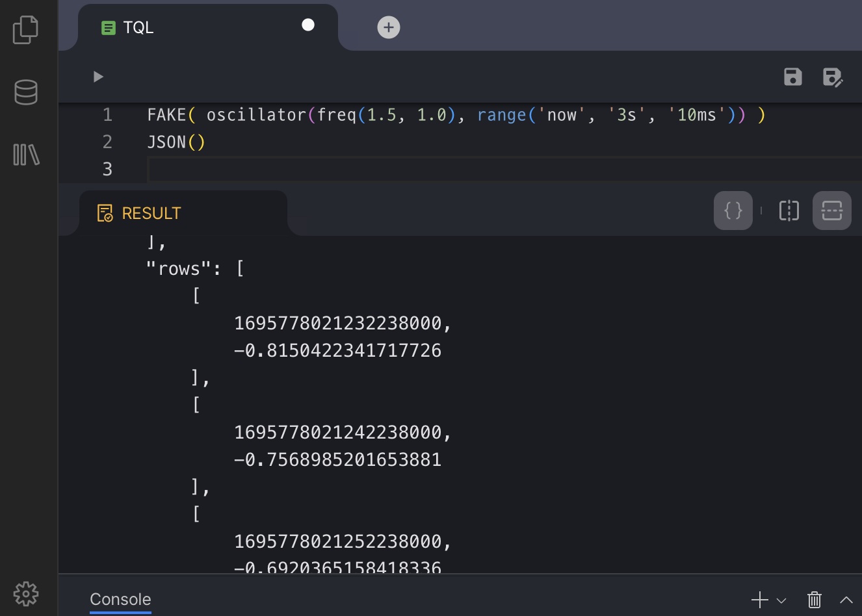This screenshot has height=616, width=862.
Task: Open settings gear in sidebar
Action: tap(26, 593)
